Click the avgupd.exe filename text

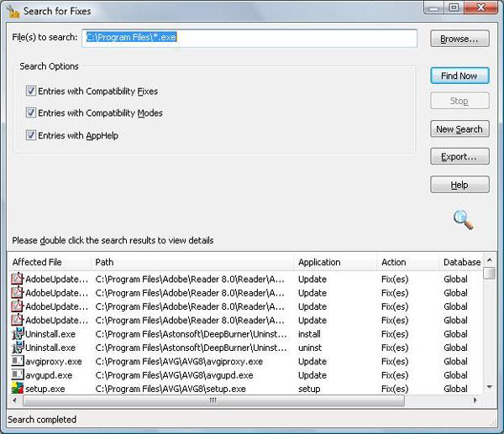tap(49, 375)
